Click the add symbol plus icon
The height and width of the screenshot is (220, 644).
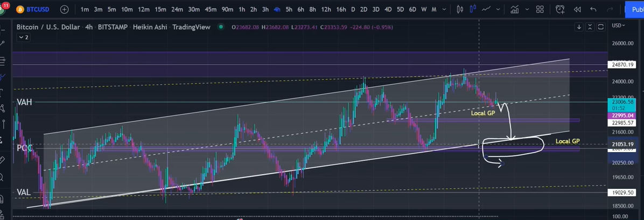point(65,9)
